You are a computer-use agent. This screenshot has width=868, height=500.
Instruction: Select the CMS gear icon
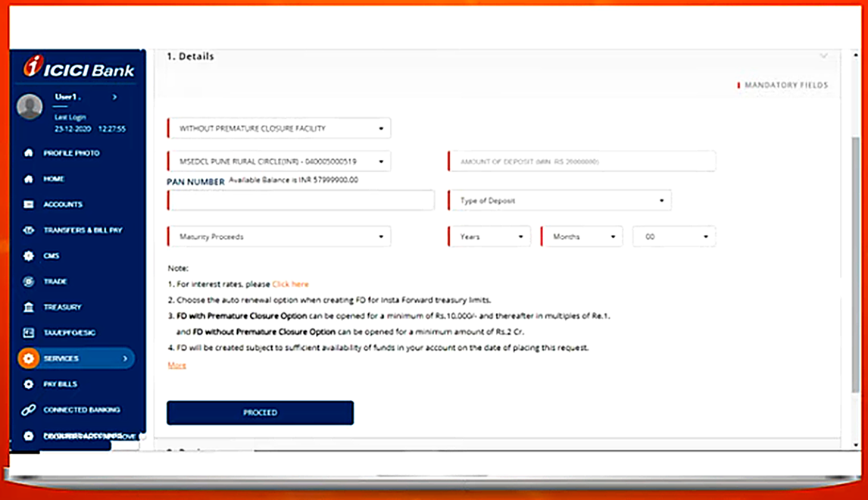(29, 256)
